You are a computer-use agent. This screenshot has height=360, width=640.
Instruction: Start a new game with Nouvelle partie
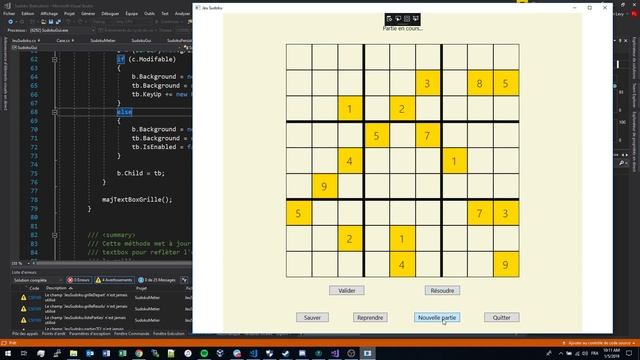point(437,318)
